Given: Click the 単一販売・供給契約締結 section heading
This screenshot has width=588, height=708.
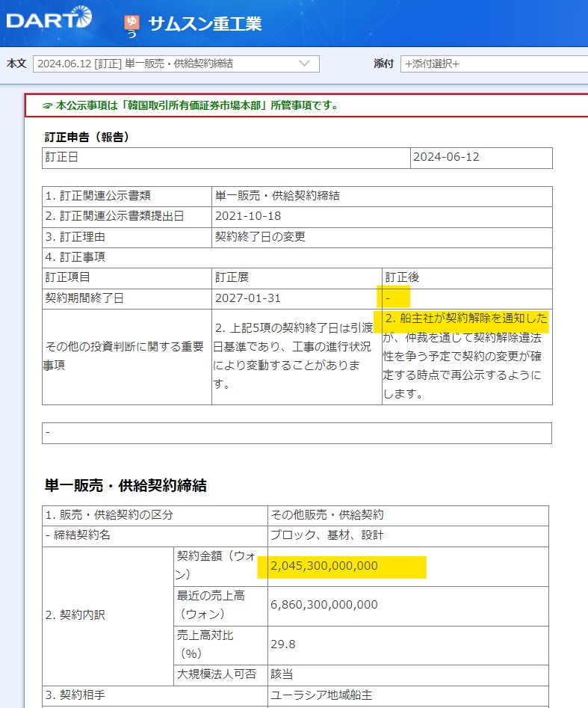Looking at the screenshot, I should (126, 485).
